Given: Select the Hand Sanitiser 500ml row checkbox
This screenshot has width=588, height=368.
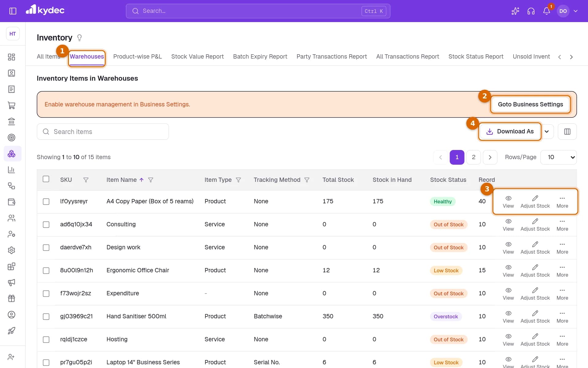Looking at the screenshot, I should (x=46, y=316).
